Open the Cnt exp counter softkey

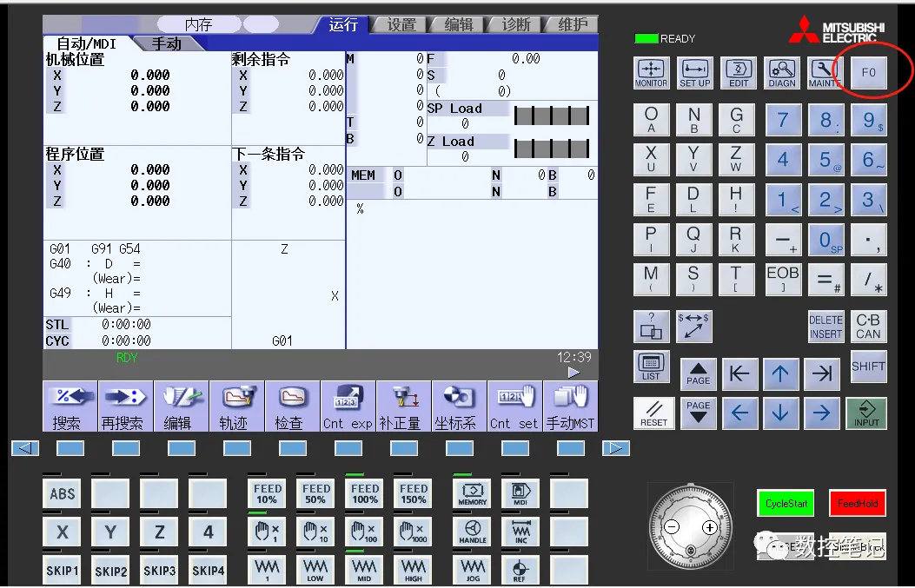coord(348,406)
